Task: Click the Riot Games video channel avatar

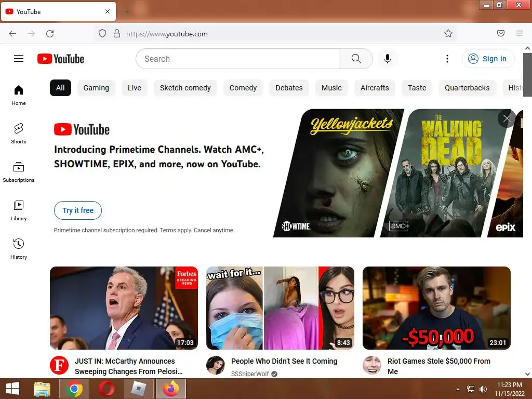Action: point(372,365)
